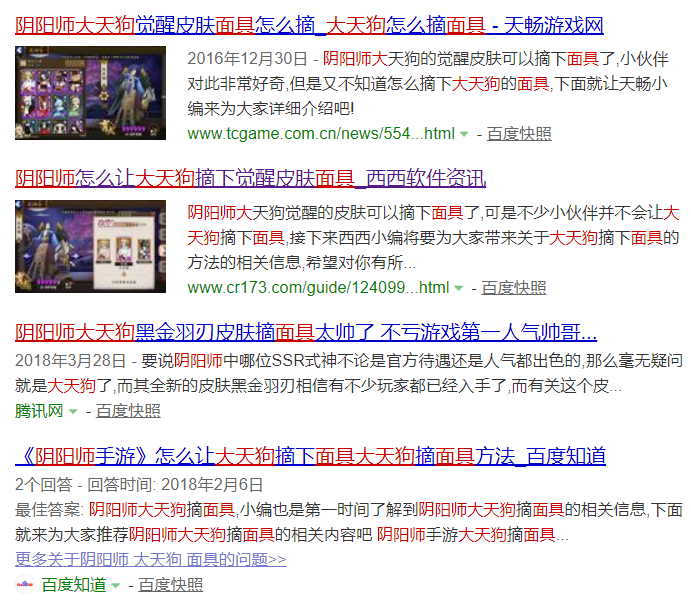The height and width of the screenshot is (605, 691).
Task: Click the 最佳答案 label
Action: click(49, 510)
